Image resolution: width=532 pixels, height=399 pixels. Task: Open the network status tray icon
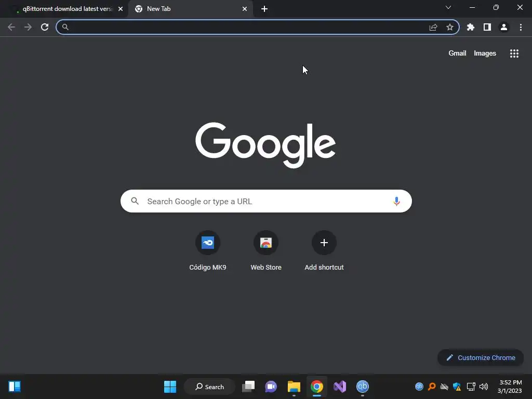coord(471,387)
